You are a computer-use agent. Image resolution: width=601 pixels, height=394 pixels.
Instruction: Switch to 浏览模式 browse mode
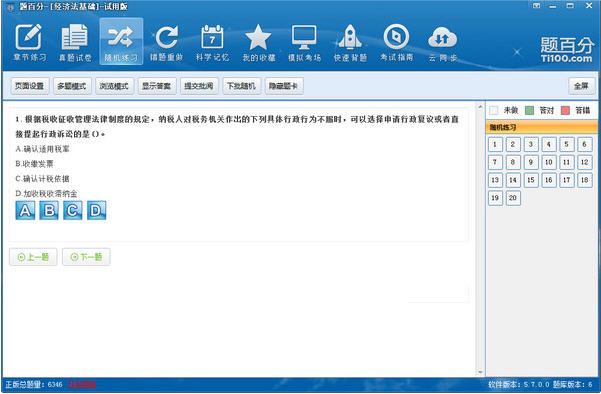coord(114,86)
